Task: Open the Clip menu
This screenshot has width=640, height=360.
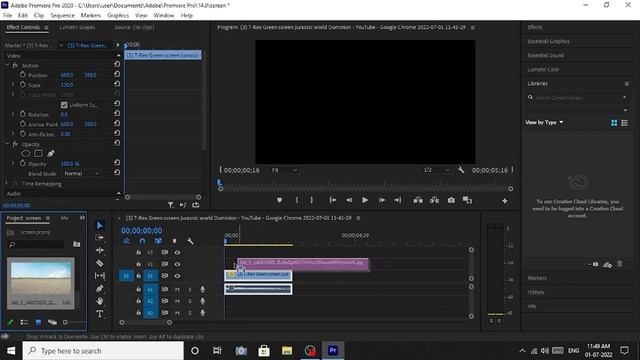Action: [39, 16]
